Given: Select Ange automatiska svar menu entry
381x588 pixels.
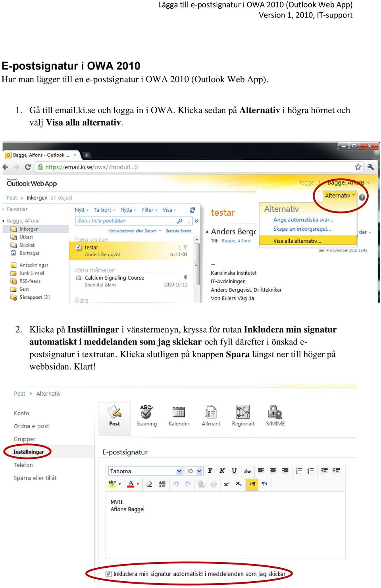Looking at the screenshot, I should [303, 219].
